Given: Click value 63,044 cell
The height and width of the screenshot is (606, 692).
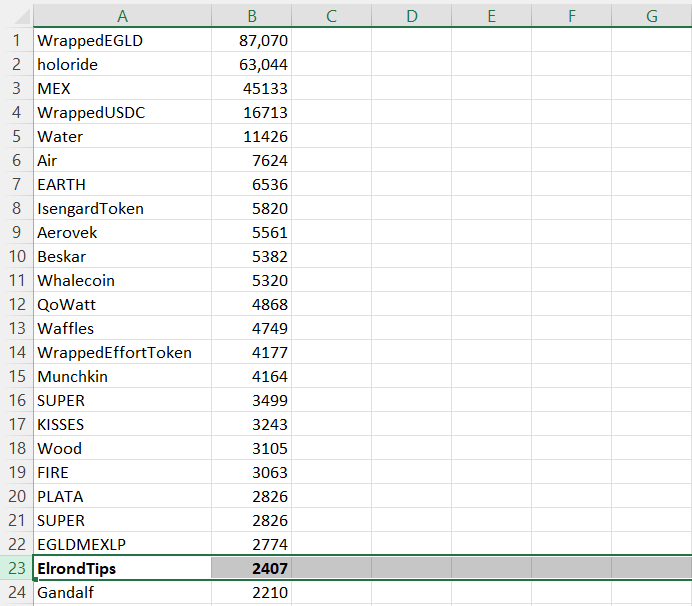Looking at the screenshot, I should coord(252,64).
